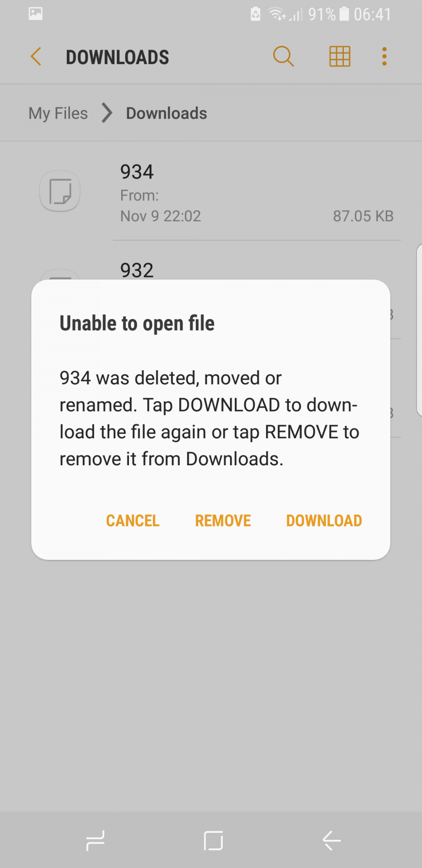Viewport: 422px width, 868px height.
Task: Select the Downloads breadcrumb
Action: [x=167, y=113]
